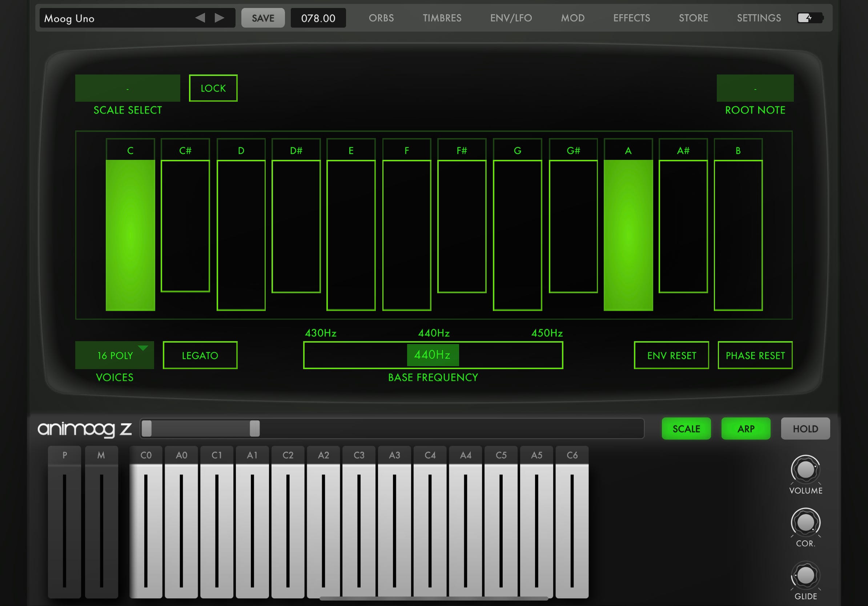The image size is (868, 606).
Task: Go to next preset with right arrow
Action: point(219,18)
